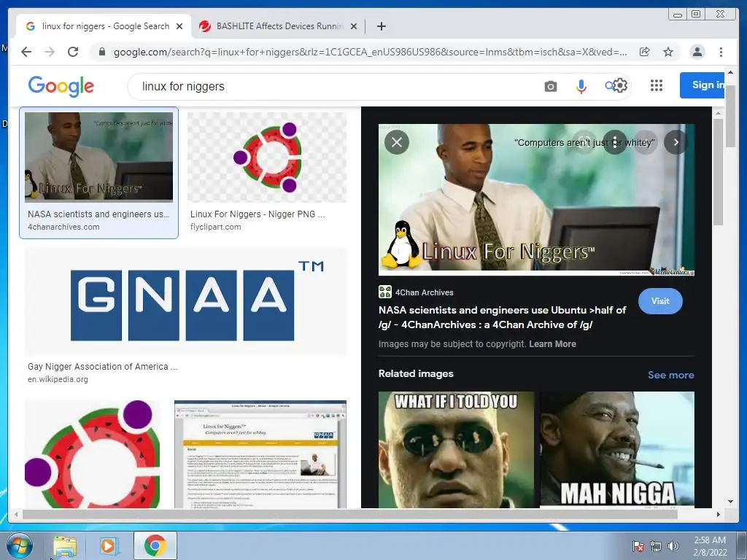This screenshot has height=560, width=747.
Task: Click See more related images
Action: tap(671, 375)
